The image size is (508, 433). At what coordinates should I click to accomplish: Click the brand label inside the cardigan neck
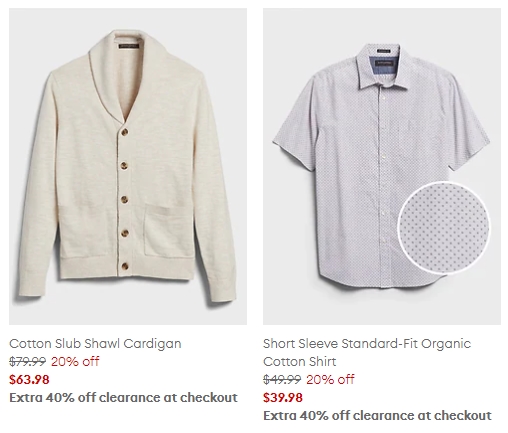(x=128, y=47)
